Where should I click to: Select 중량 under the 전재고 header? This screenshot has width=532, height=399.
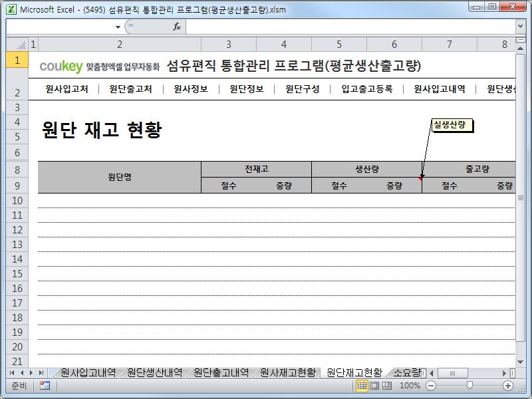point(284,186)
